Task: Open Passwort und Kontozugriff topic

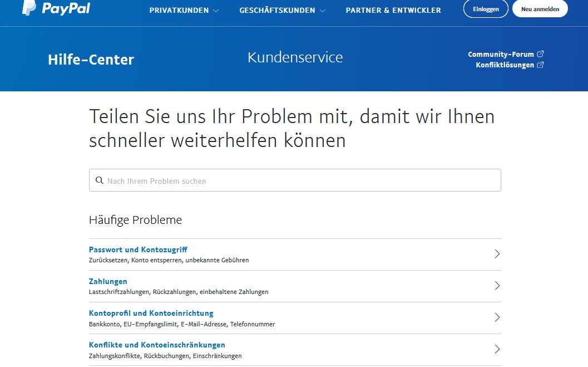Action: tap(138, 249)
